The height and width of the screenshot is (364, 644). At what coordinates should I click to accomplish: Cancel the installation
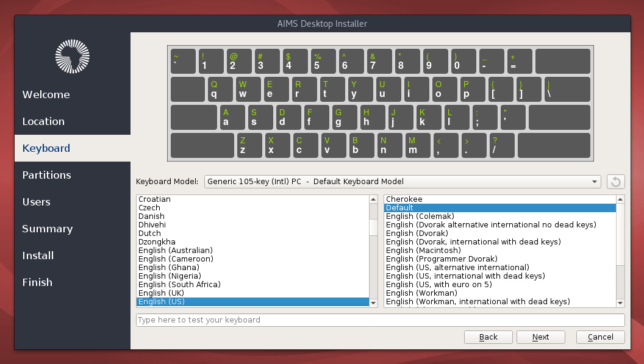[601, 337]
